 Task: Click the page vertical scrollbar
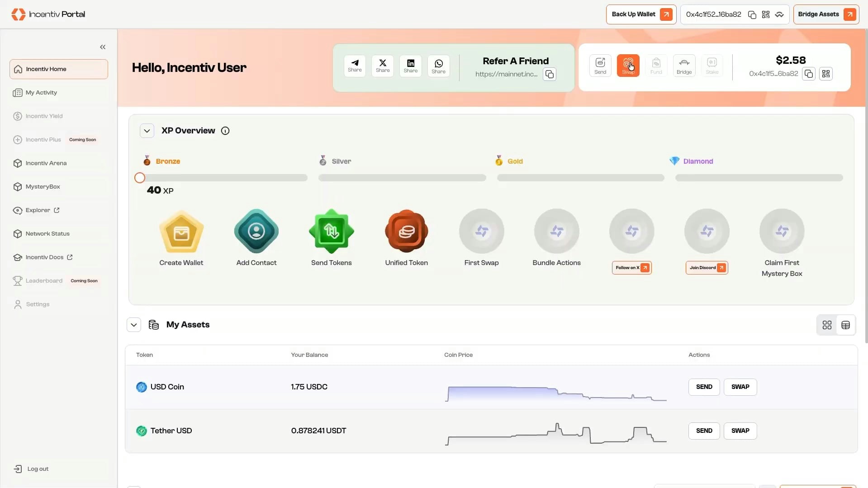tap(866, 185)
